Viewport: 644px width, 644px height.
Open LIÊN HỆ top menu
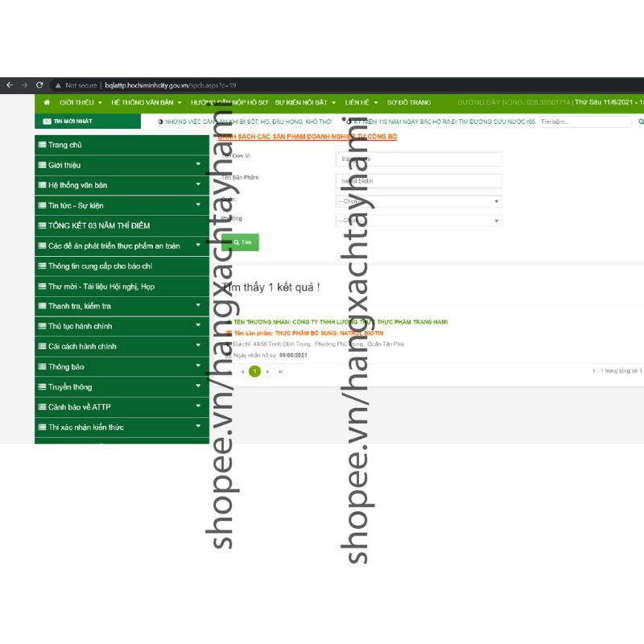(x=361, y=103)
